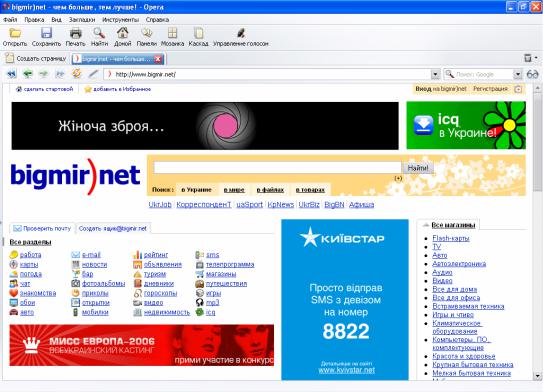
Task: Click the ICQ download arrow icon
Action: [424, 125]
